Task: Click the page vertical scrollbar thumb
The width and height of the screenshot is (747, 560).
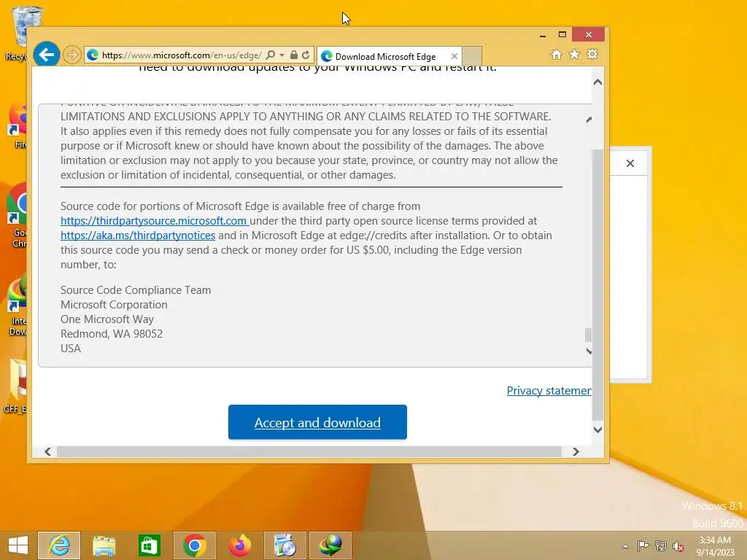Action: (x=597, y=285)
